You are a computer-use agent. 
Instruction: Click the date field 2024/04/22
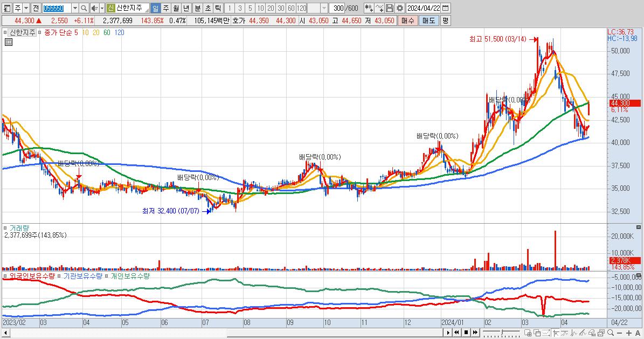(x=424, y=8)
